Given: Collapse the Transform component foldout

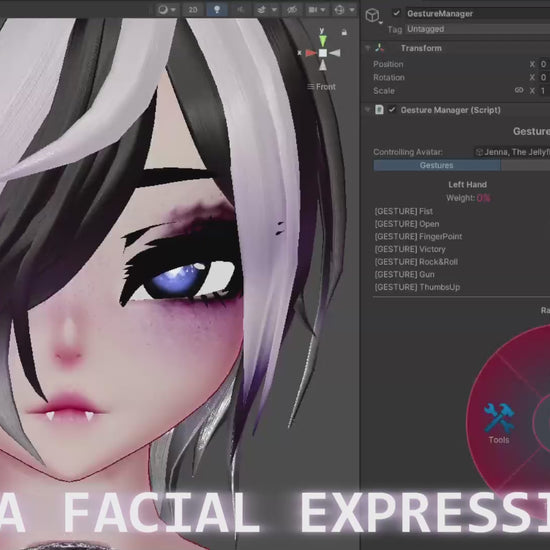Looking at the screenshot, I should click(368, 48).
